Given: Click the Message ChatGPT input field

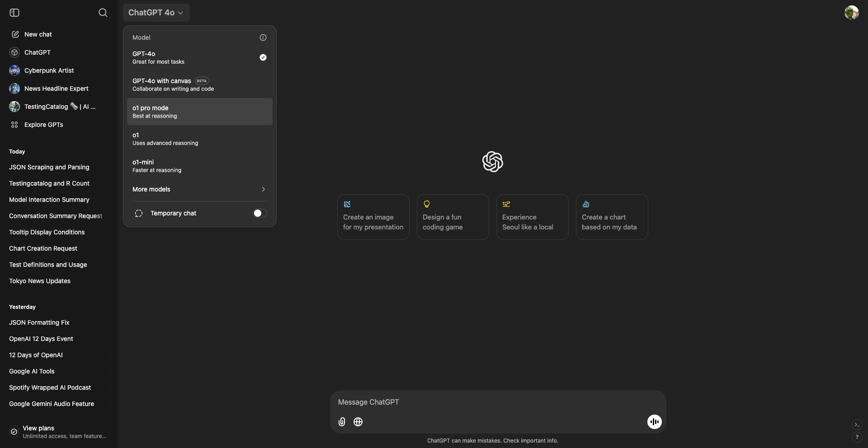Looking at the screenshot, I should click(x=498, y=402).
